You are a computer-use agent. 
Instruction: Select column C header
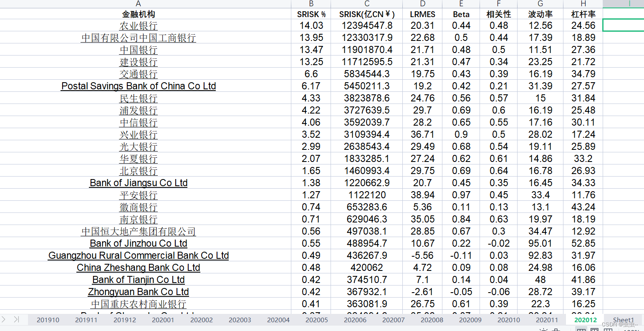point(367,4)
